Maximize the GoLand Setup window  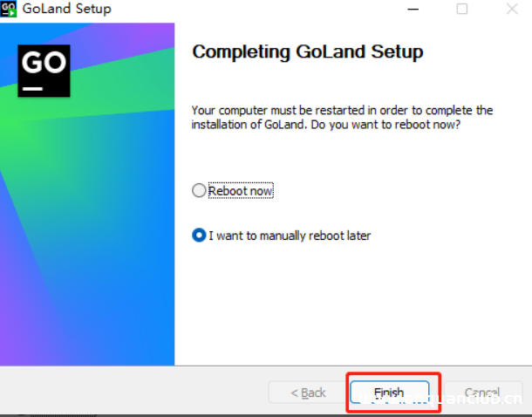pos(461,10)
